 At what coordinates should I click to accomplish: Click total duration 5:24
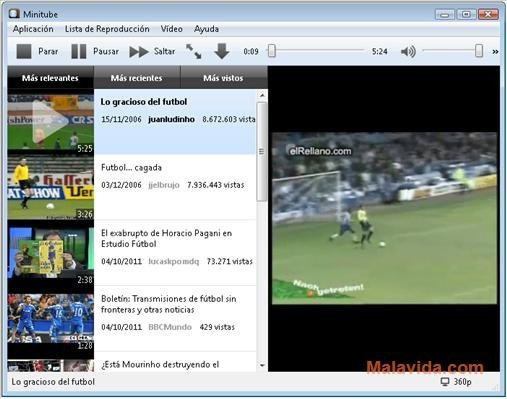(379, 51)
